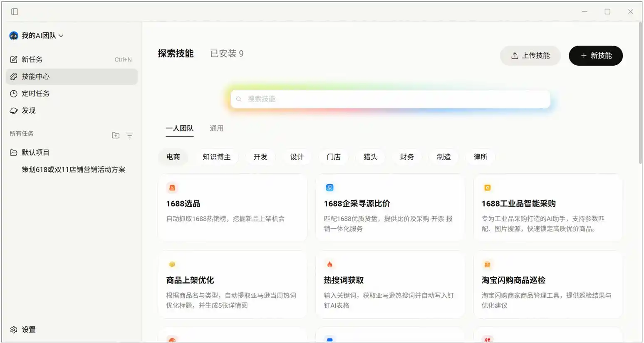
Task: Click the 默认项目 folder icon
Action: (14, 153)
